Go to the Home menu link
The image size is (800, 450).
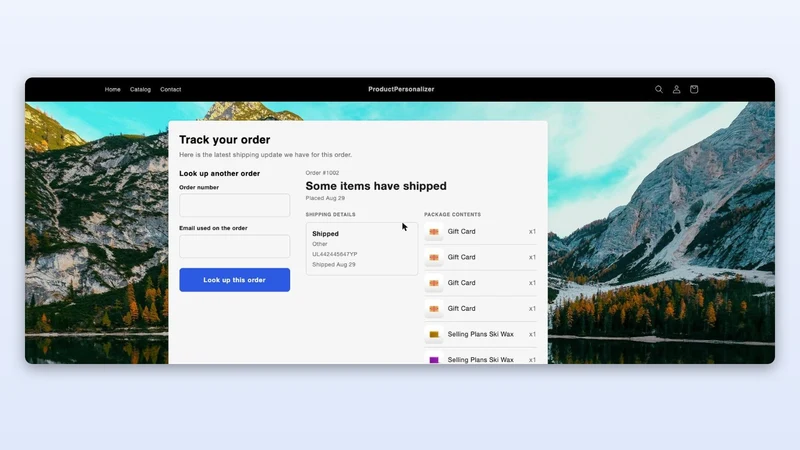113,89
